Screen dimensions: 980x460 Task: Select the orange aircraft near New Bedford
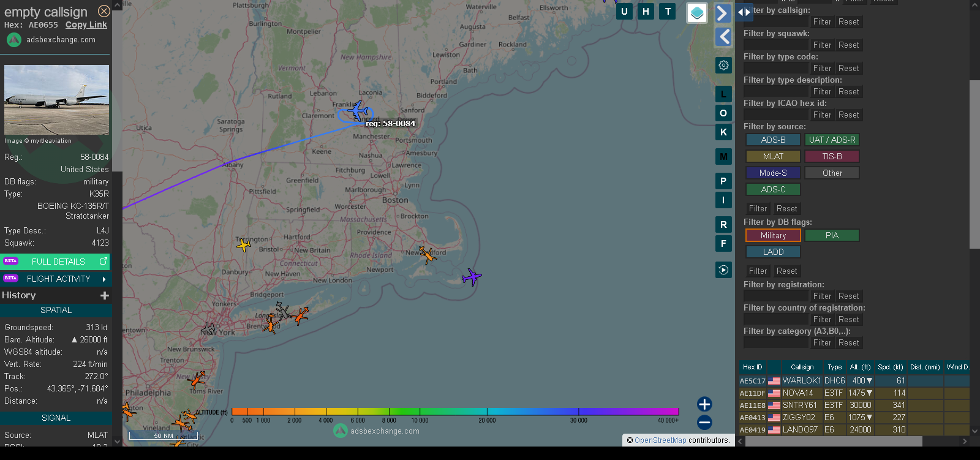428,255
